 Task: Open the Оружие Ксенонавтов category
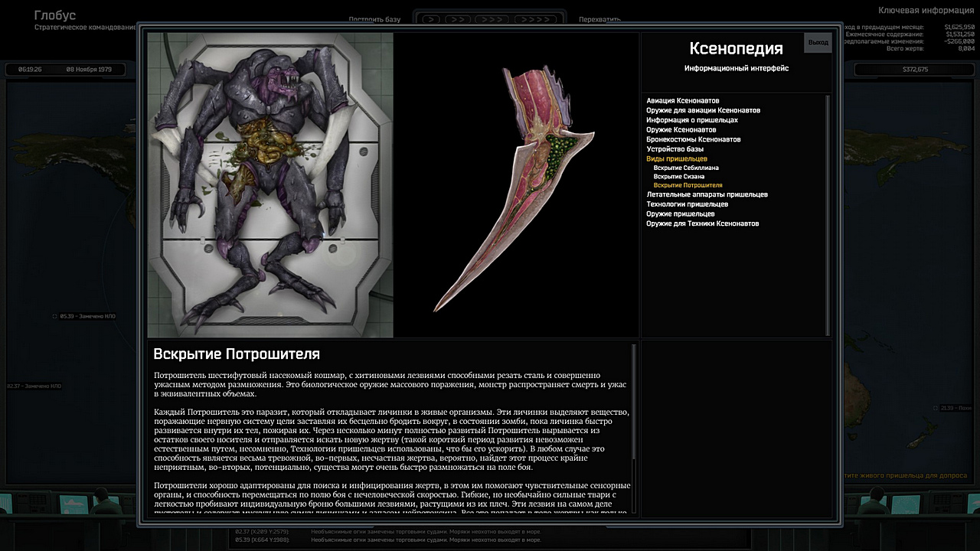pos(681,130)
